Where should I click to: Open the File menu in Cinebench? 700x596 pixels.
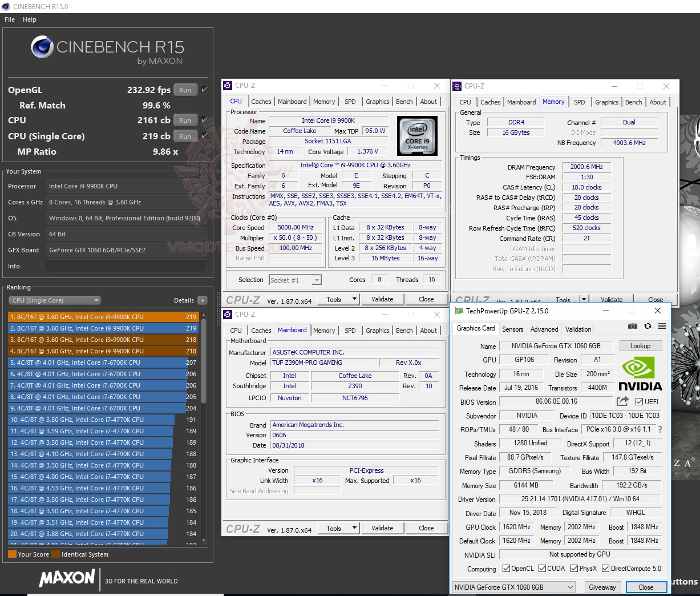[x=9, y=19]
